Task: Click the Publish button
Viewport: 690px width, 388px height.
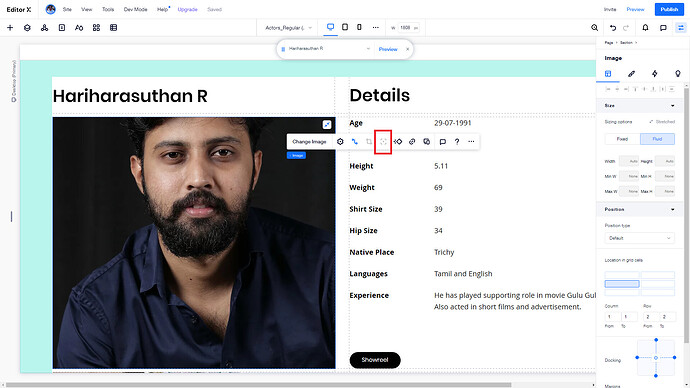Action: 669,9
